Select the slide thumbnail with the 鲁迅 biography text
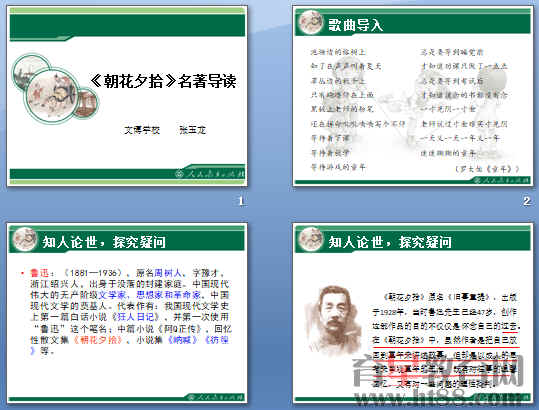 pyautogui.click(x=127, y=313)
